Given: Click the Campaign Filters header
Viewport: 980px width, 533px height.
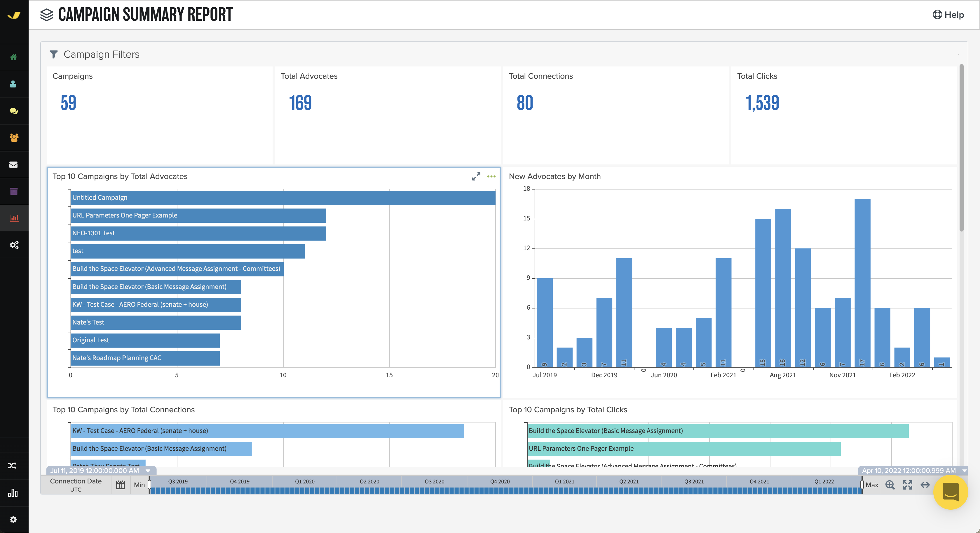Looking at the screenshot, I should tap(101, 54).
